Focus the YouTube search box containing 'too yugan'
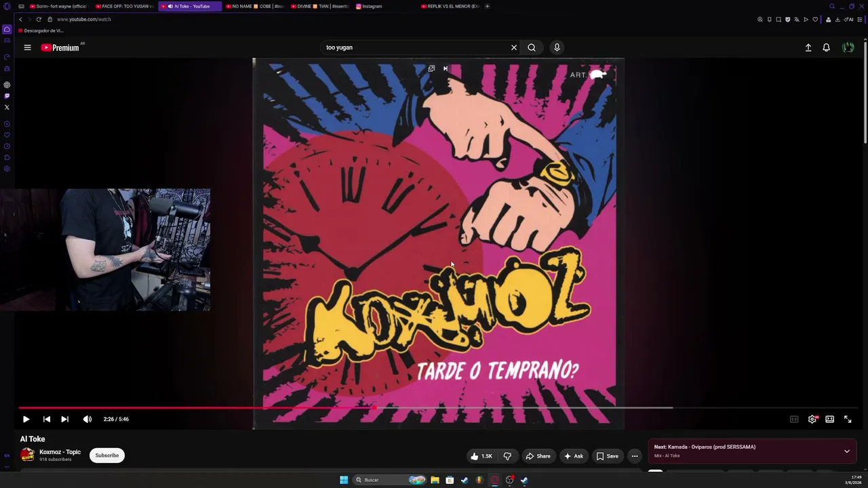 414,47
